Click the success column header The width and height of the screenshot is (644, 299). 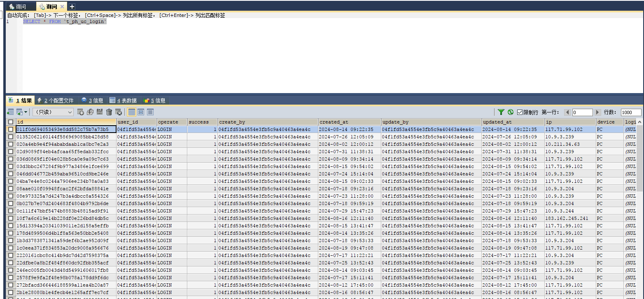coord(202,122)
